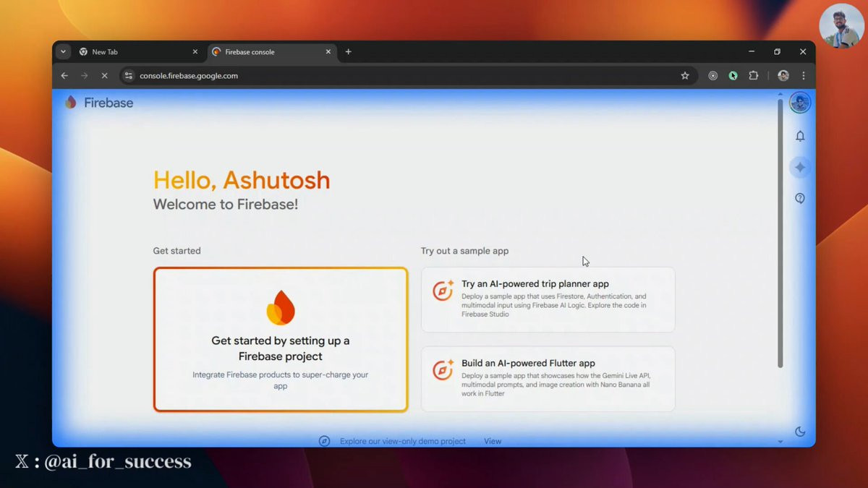Stop page loading with X button
Image resolution: width=868 pixels, height=488 pixels.
click(x=104, y=75)
